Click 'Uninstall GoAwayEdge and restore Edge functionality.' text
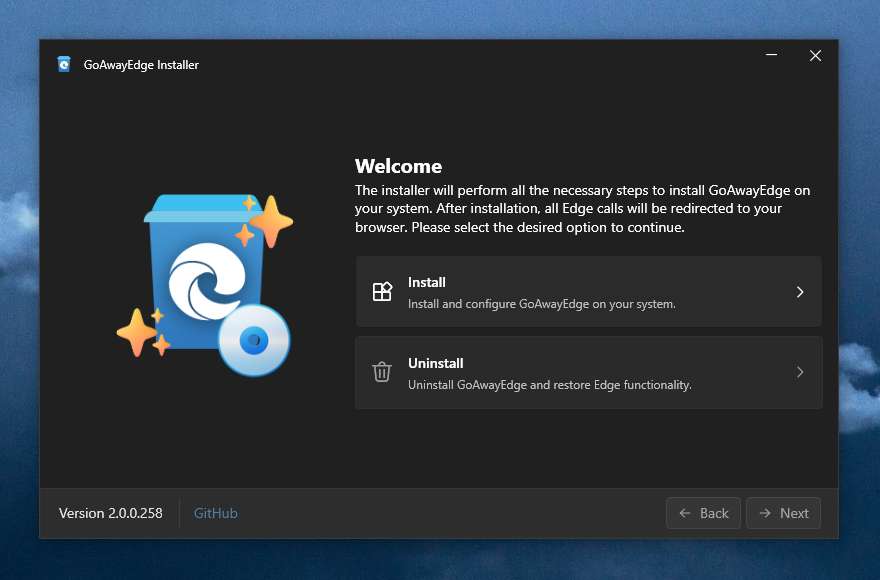The width and height of the screenshot is (880, 580). (550, 385)
